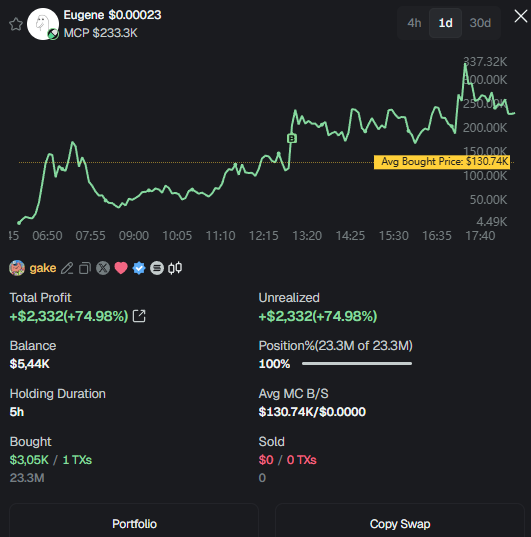Click Unrealized value +$2,332(+74.98%)
Viewport: 531px width, 537px height.
pyautogui.click(x=318, y=316)
